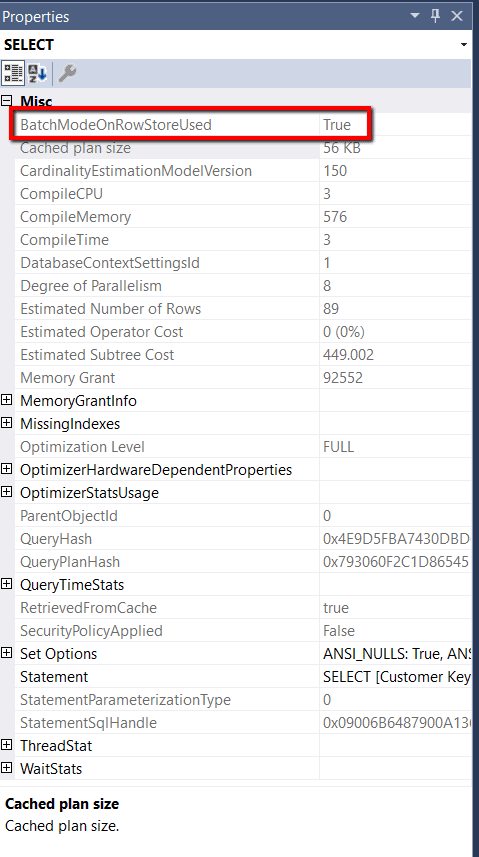Sort properties with the Alphabetical icon
Image resolution: width=479 pixels, height=857 pixels.
click(x=38, y=73)
